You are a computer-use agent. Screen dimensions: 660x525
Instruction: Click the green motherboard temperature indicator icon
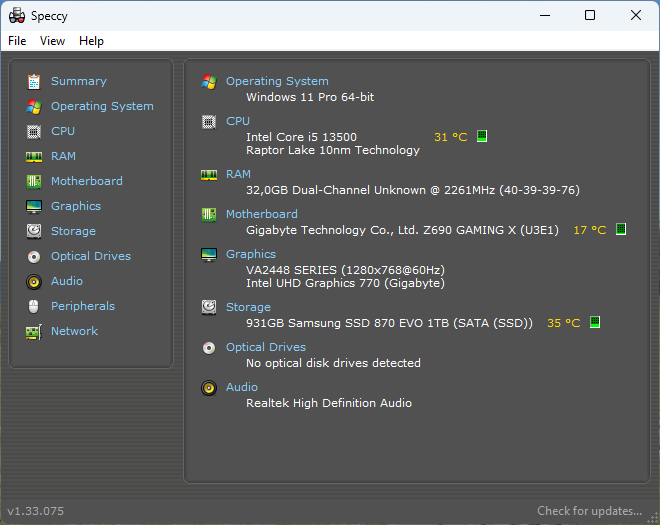pos(621,229)
